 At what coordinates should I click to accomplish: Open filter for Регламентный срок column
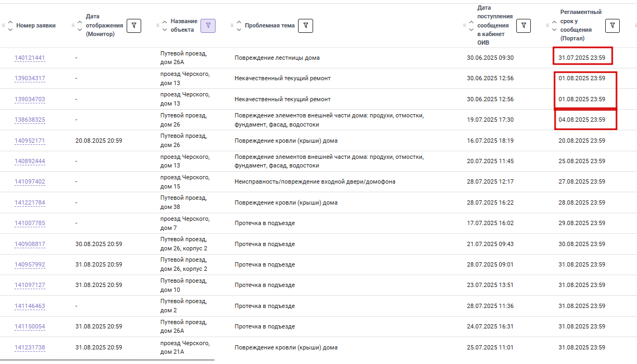pos(612,25)
